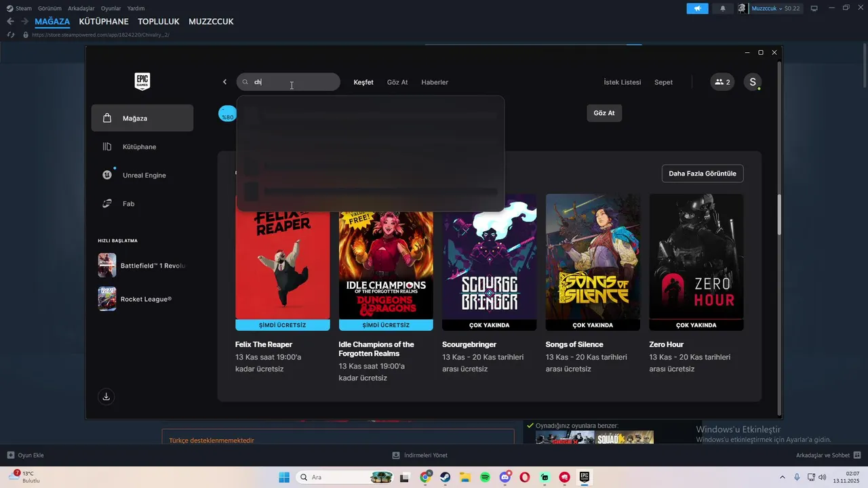
Task: Click Steam back navigation arrow
Action: point(10,22)
